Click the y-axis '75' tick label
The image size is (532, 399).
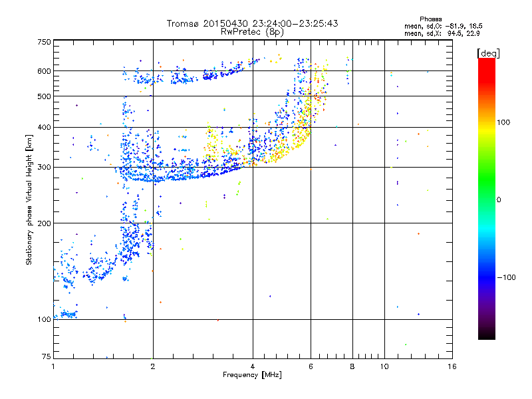tap(47, 356)
